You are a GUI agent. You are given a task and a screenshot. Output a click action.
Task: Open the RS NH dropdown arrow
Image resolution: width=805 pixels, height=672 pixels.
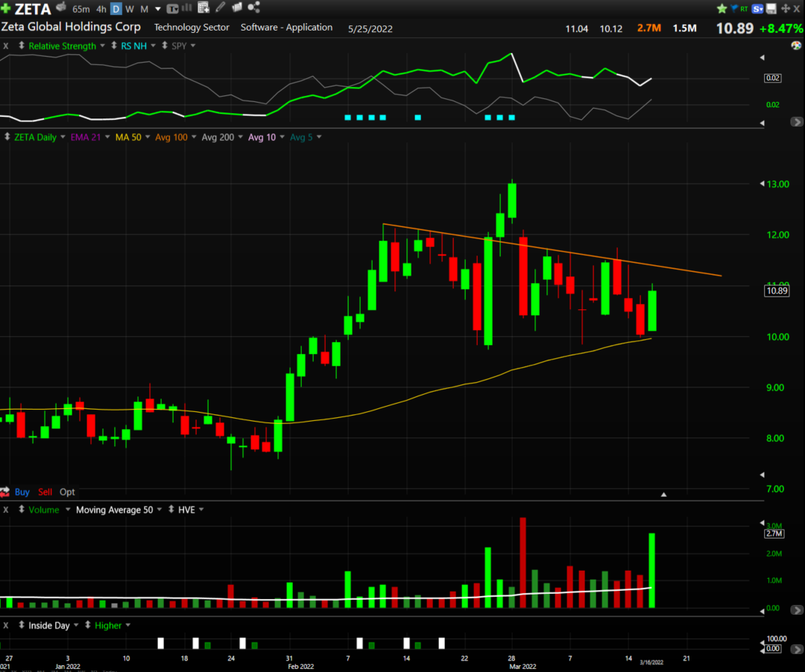tap(153, 45)
